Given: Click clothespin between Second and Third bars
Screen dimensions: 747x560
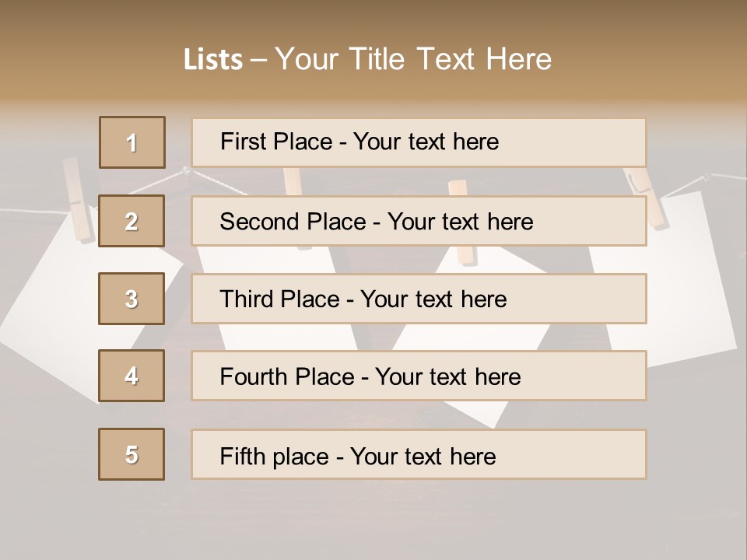Looking at the screenshot, I should [464, 257].
